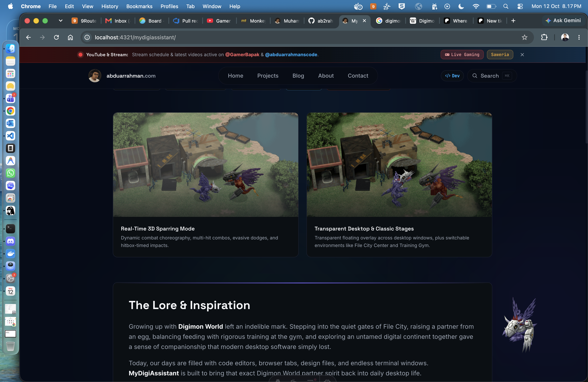Bookmark this page with the star icon
Viewport: 588px width, 382px height.
pos(524,37)
